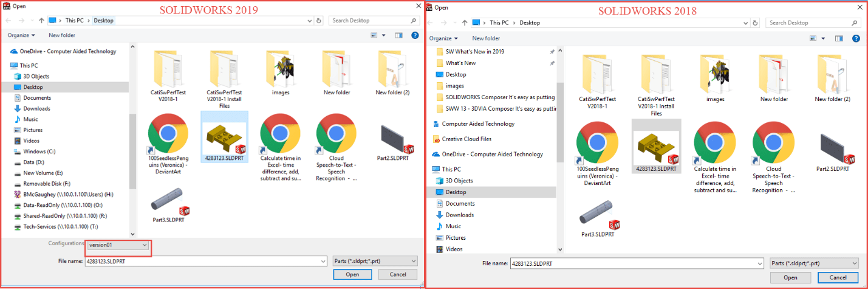Screen dimensions: 868x289
Task: Select CatiSwPerfTest V2018-1 Install Files folder in SOLIDWORKS 2018 dialog
Action: (x=656, y=84)
